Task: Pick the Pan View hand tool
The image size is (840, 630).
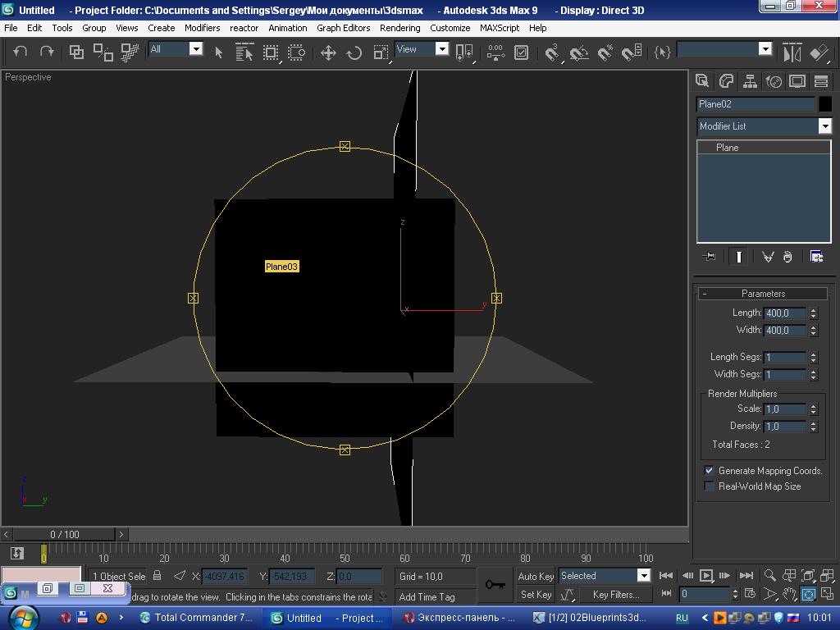Action: [x=789, y=594]
